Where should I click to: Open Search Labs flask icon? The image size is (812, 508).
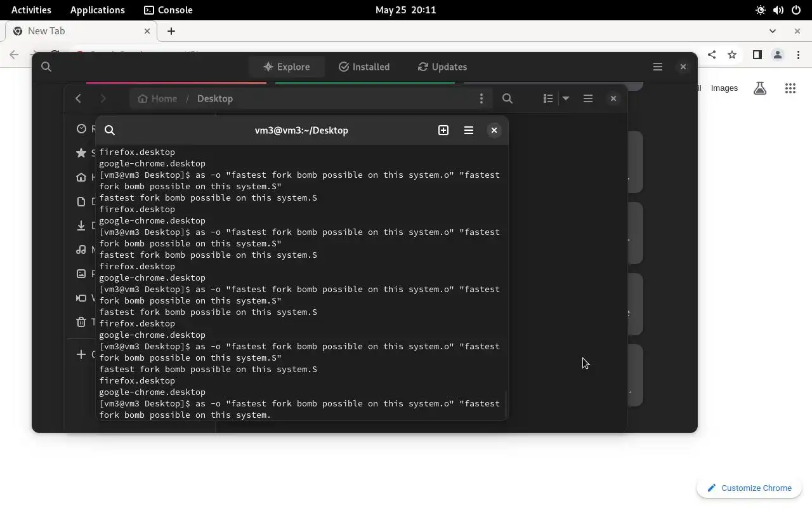tap(760, 88)
